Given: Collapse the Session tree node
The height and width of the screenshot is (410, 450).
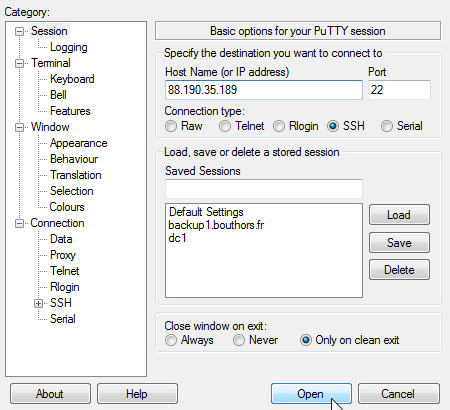Looking at the screenshot, I should click(20, 31).
